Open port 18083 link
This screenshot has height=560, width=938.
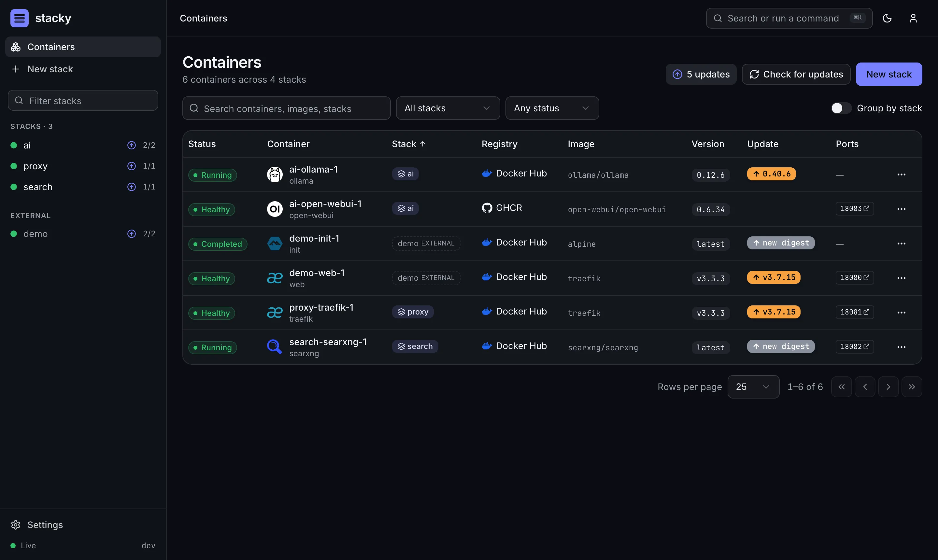pos(855,209)
